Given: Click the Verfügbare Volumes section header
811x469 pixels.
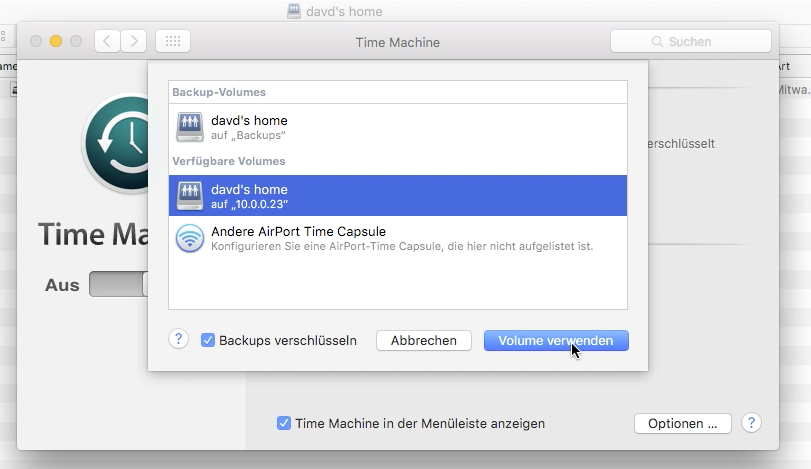Looking at the screenshot, I should coord(229,161).
